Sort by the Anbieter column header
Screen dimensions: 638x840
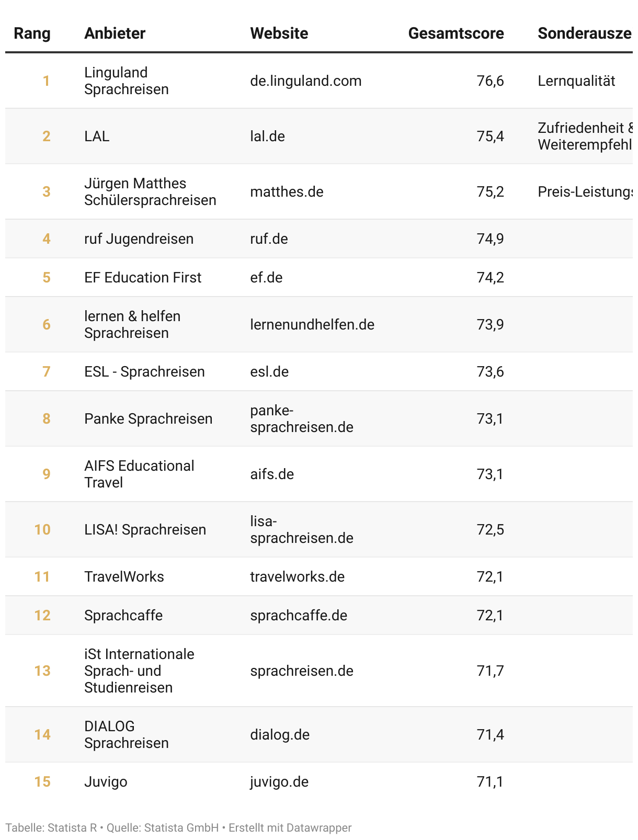(x=115, y=33)
